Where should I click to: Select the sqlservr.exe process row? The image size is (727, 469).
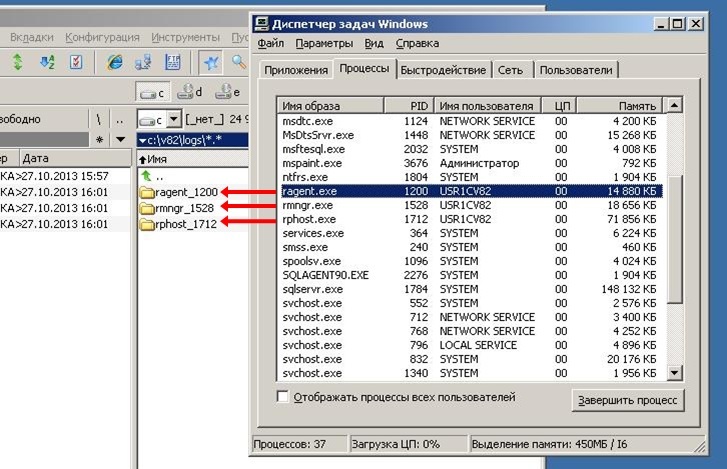472,289
